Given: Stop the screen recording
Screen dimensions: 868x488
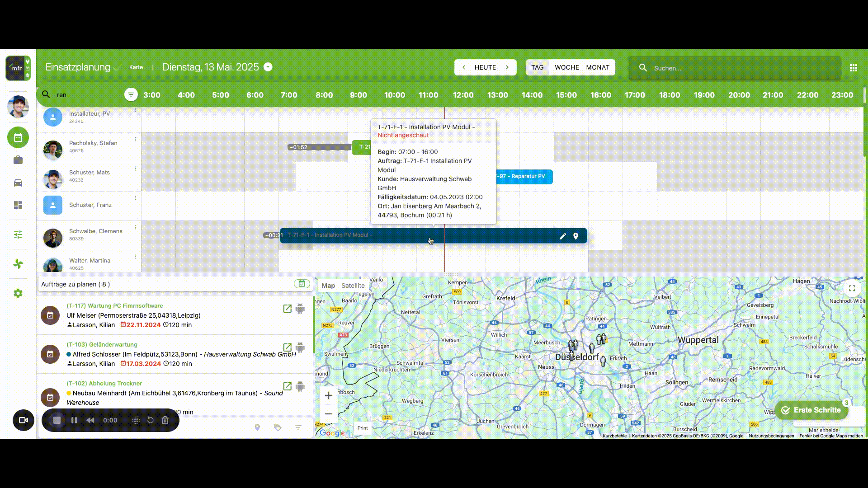Looking at the screenshot, I should point(57,420).
